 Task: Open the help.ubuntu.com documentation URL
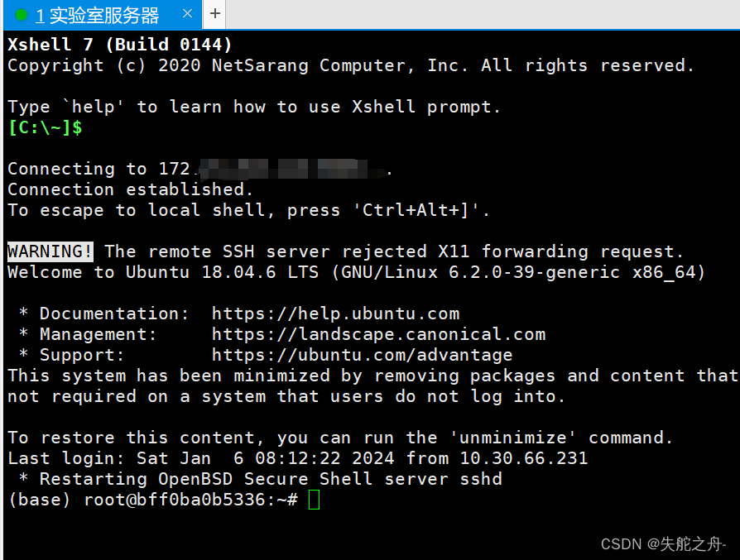335,314
